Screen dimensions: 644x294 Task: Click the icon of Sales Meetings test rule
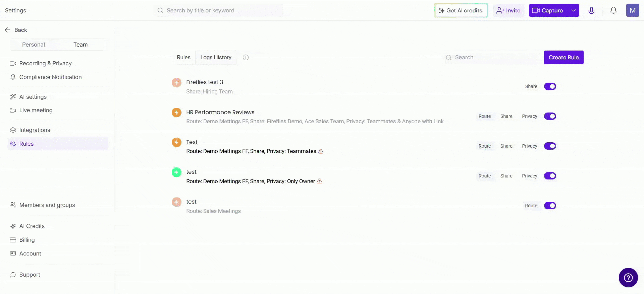click(176, 202)
